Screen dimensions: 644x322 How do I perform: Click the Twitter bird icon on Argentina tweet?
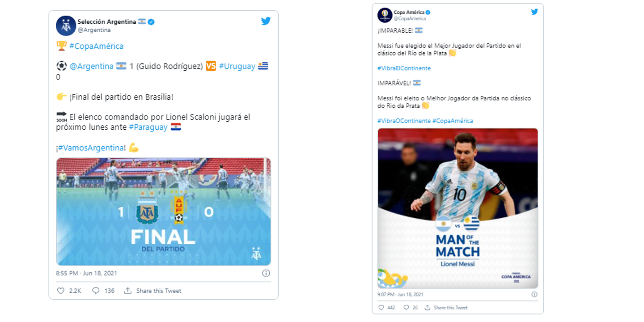tap(266, 21)
